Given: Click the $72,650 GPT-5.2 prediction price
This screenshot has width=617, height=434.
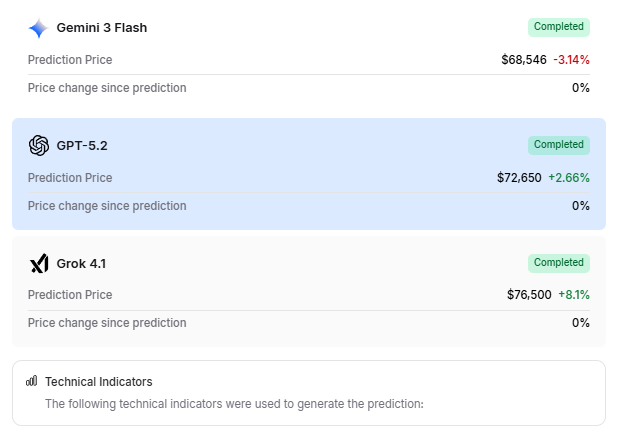Looking at the screenshot, I should coord(519,178).
